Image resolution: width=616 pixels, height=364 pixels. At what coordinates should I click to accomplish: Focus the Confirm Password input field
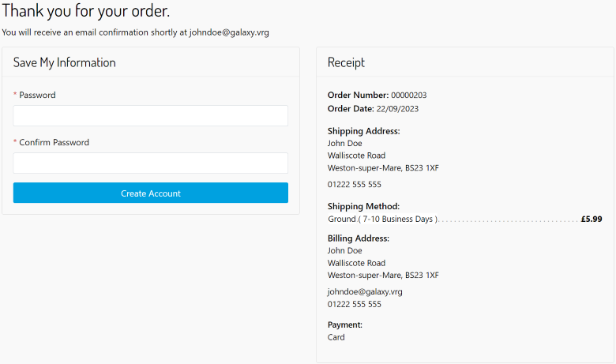click(150, 163)
